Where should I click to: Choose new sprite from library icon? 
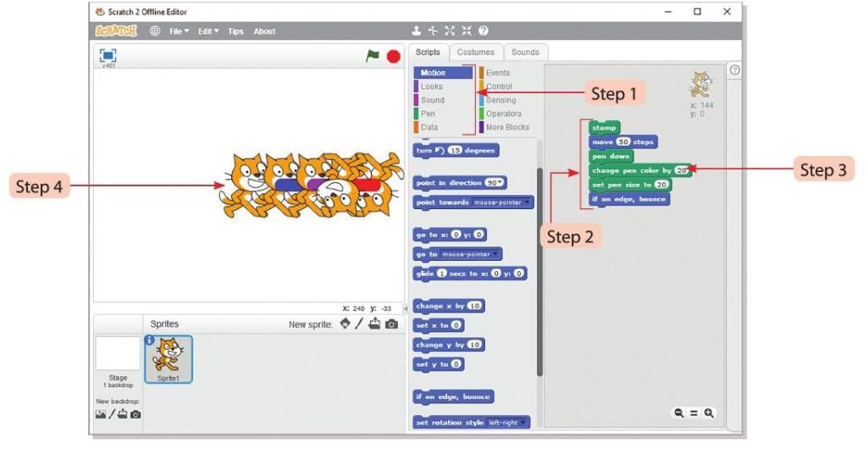(345, 324)
